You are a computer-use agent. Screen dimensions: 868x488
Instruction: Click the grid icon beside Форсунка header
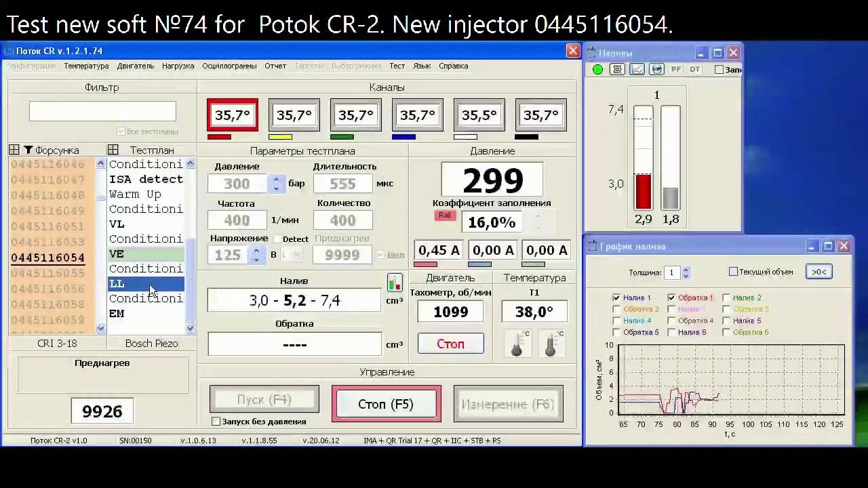[14, 150]
